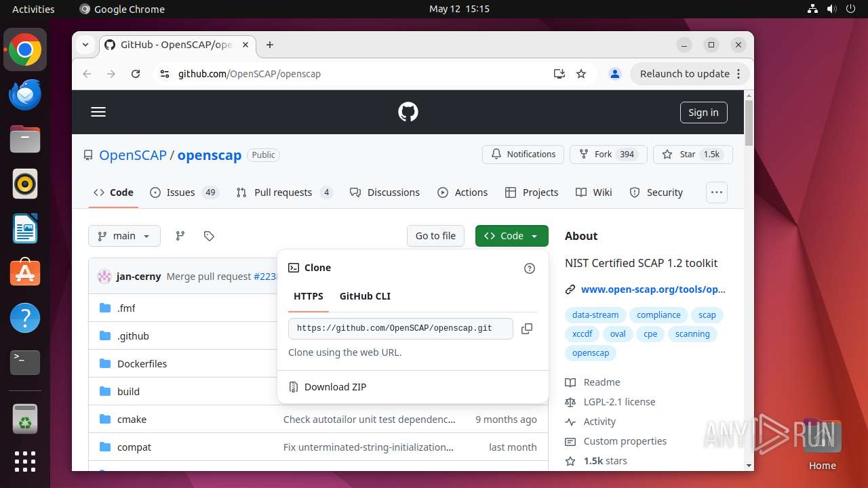
Task: Open the Projects tab
Action: (532, 192)
